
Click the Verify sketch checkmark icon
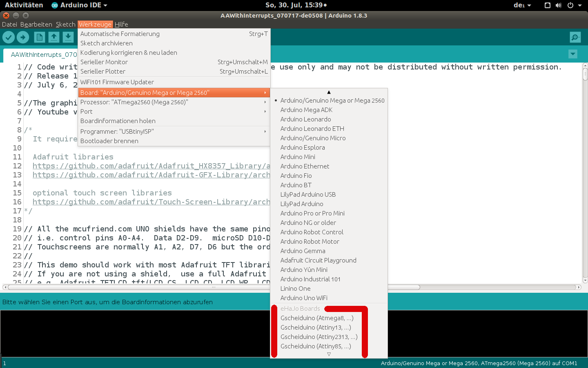pos(9,37)
